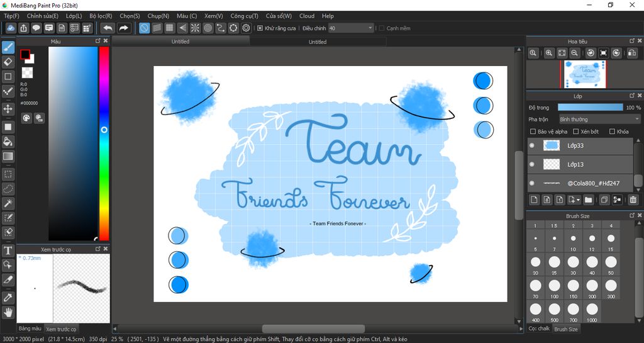Viewport: 644px width, 343px height.
Task: Pop out the Màu color panel
Action: (x=97, y=41)
